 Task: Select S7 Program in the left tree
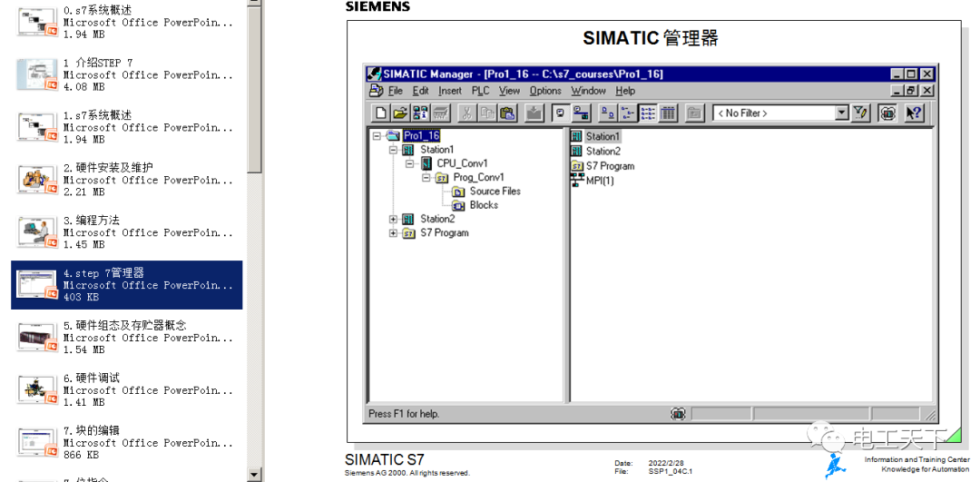445,232
